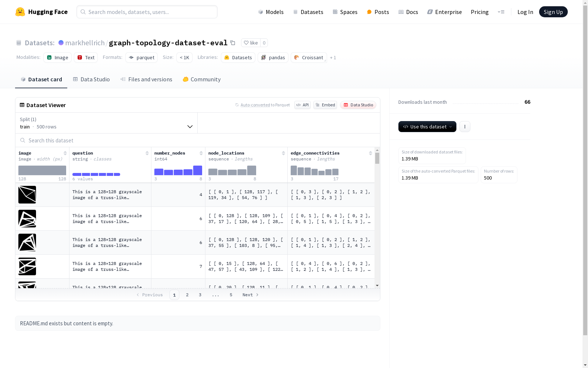Click the more options three-dot button

[465, 127]
